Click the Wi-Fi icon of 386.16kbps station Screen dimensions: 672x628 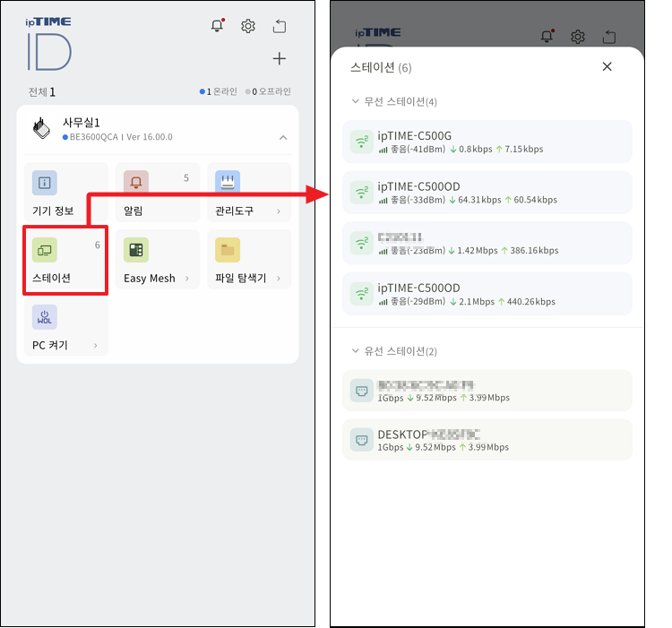click(362, 243)
